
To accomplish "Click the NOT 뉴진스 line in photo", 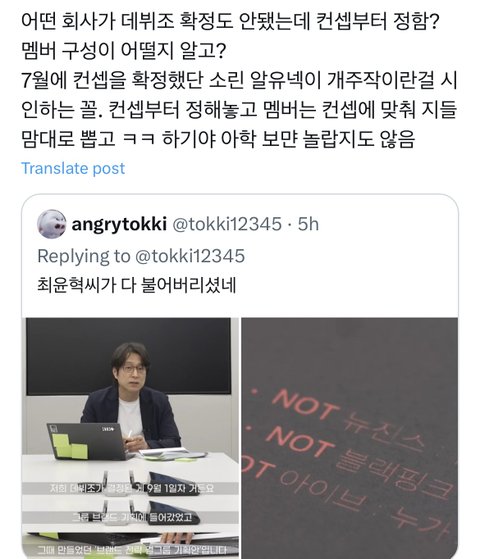I will pos(346,421).
